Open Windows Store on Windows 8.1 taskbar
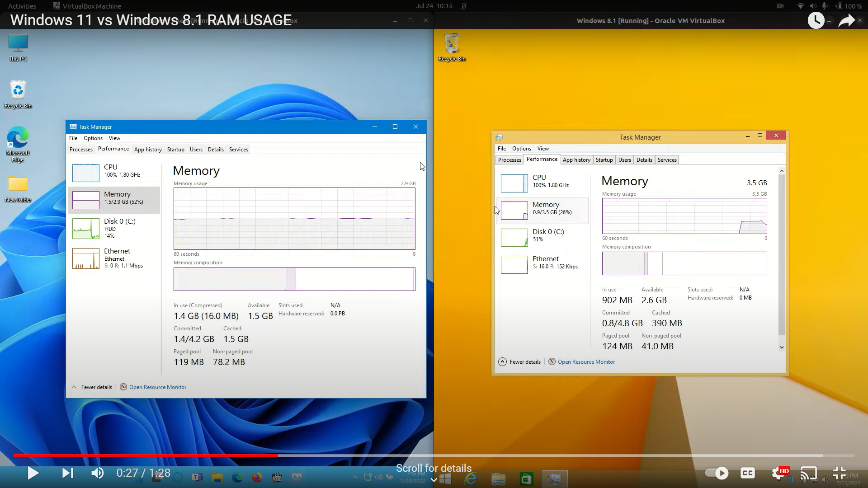Screen dimensions: 868x488 tap(526, 479)
